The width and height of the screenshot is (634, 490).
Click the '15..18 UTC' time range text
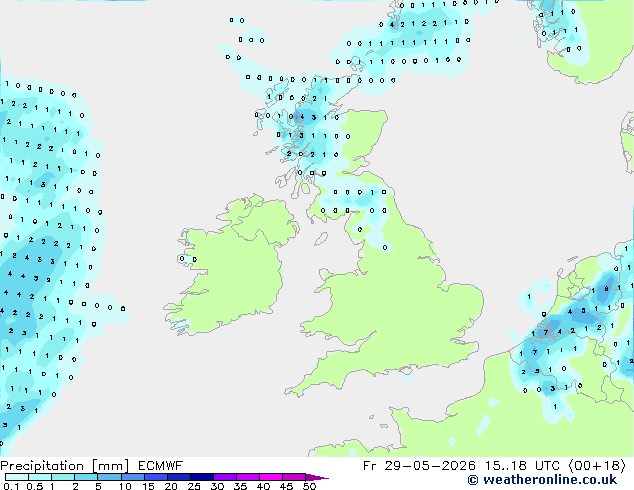(522, 466)
